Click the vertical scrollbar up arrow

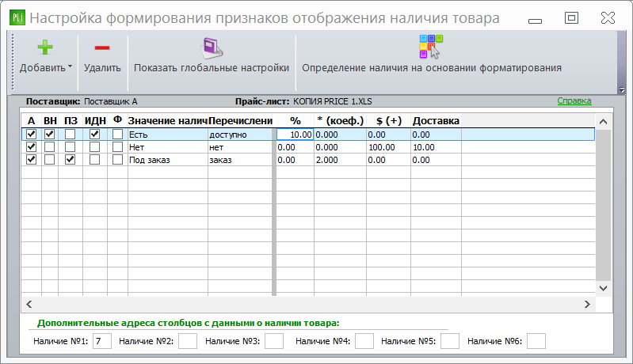(603, 121)
